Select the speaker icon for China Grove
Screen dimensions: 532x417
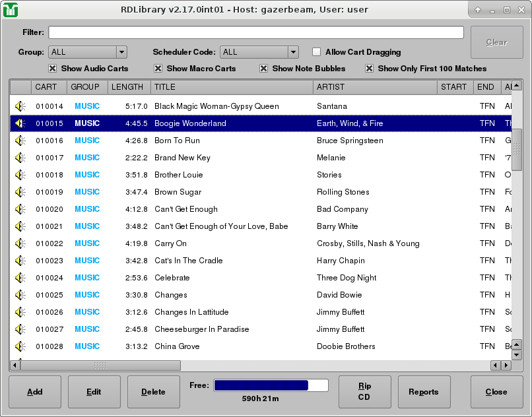coord(20,346)
